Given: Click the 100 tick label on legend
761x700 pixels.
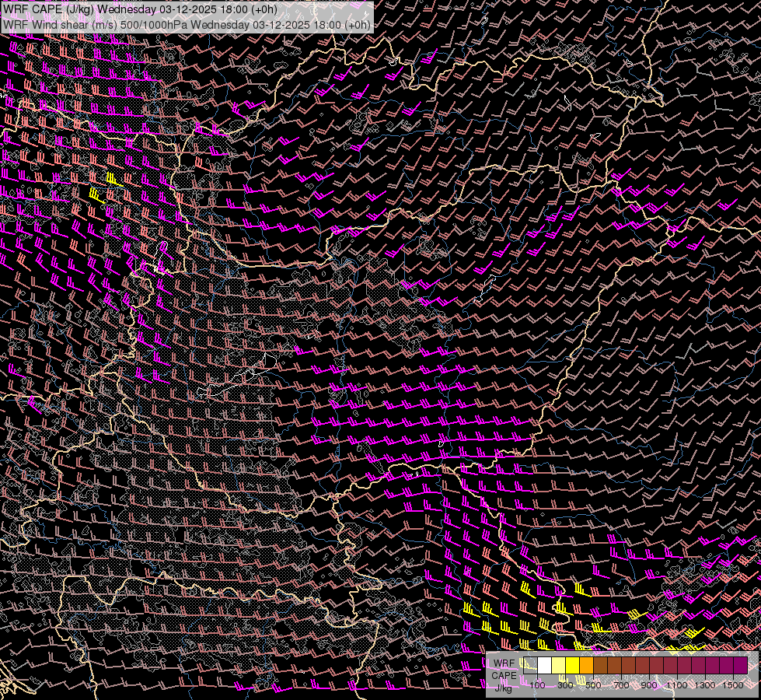Looking at the screenshot, I should [537, 684].
